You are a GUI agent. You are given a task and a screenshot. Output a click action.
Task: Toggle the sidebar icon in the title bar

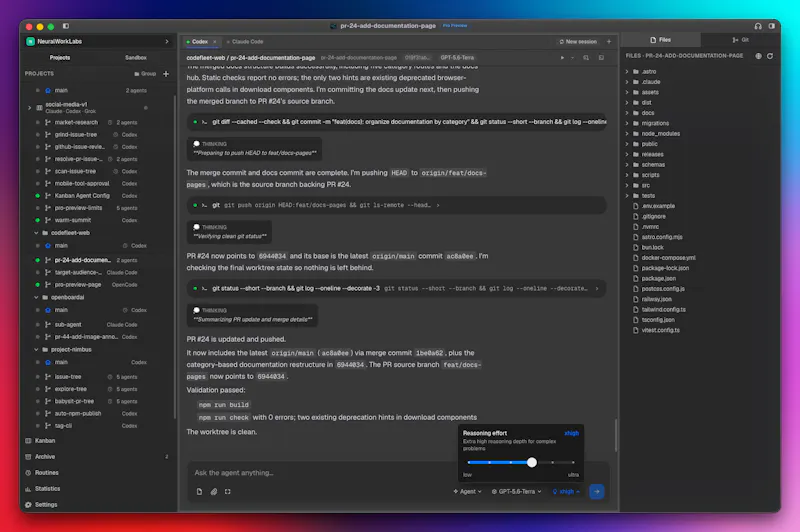(x=66, y=26)
